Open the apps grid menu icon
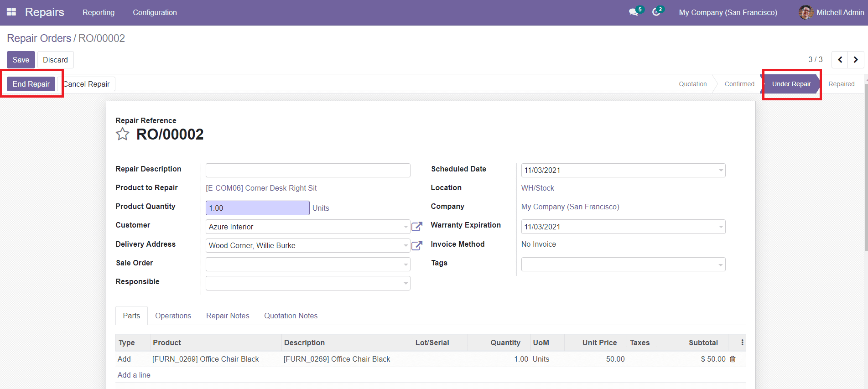The height and width of the screenshot is (389, 868). 11,12
